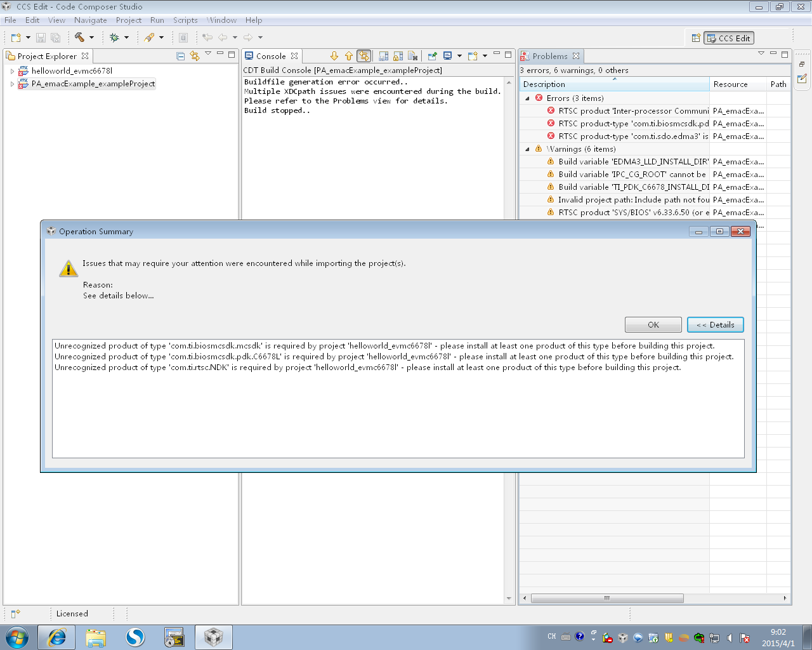Select the 'RTSC product Inter-processor Communi' error row
812x650 pixels.
655,111
